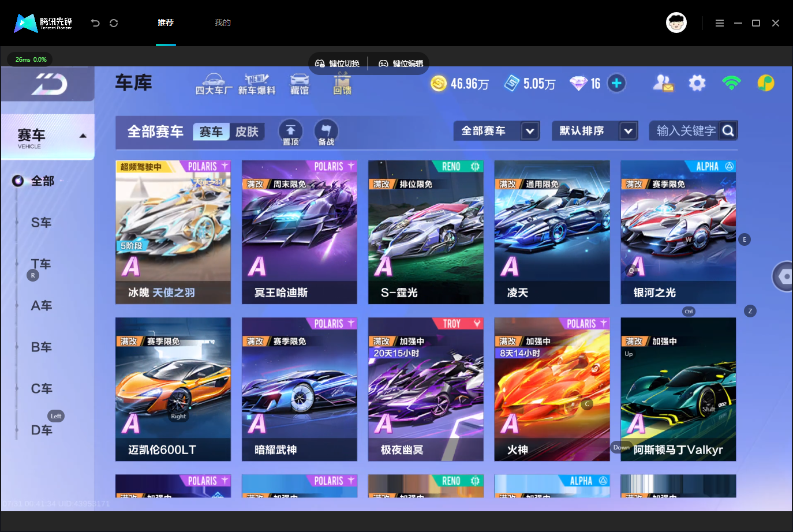The width and height of the screenshot is (793, 532).
Task: Select car card 冰魄 天使之羽
Action: [173, 232]
